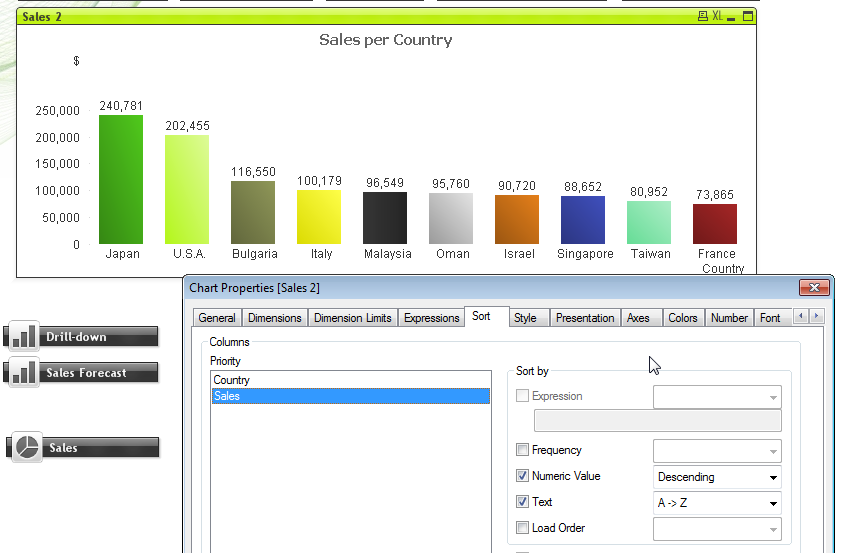Image resolution: width=843 pixels, height=553 pixels.
Task: Go to the Presentation tab
Action: tap(585, 318)
